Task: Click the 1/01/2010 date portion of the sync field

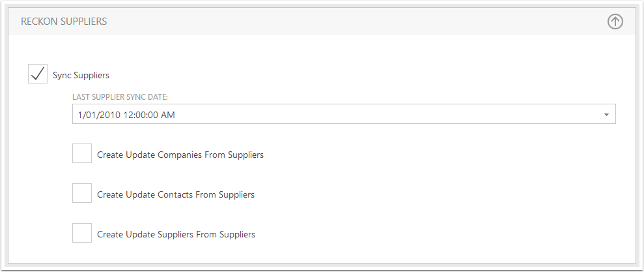Action: tap(98, 115)
